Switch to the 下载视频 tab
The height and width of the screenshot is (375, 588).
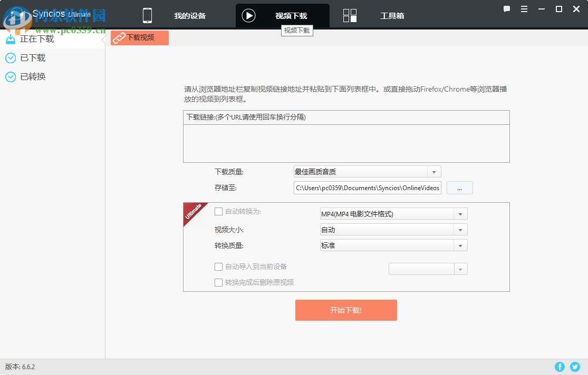(x=139, y=37)
